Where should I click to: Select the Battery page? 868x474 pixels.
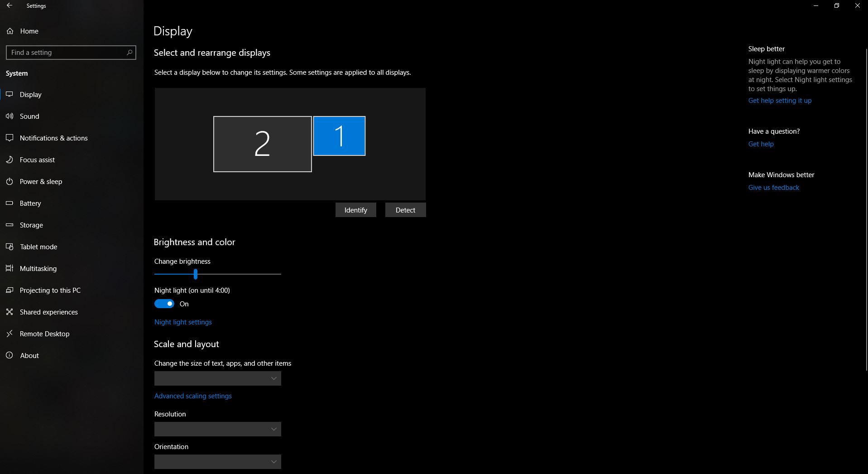(72, 203)
